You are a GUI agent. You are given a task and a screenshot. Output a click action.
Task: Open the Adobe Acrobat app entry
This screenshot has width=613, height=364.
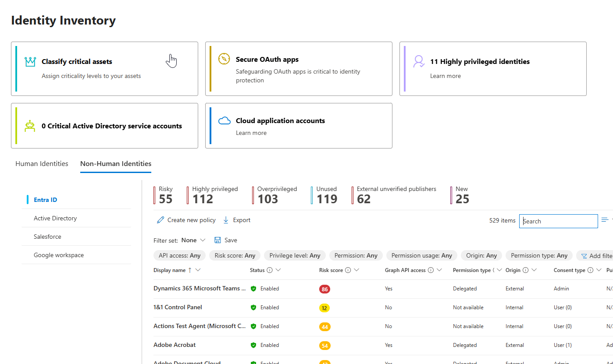click(175, 345)
